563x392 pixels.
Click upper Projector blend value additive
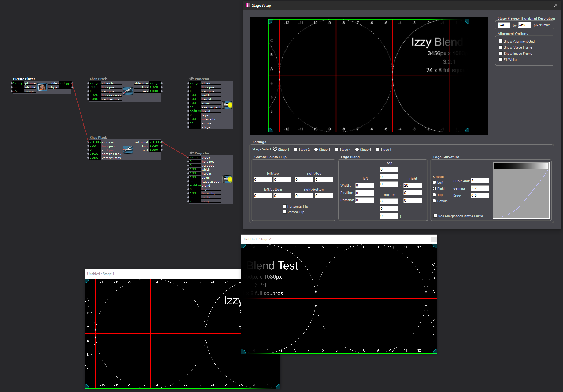[195, 111]
